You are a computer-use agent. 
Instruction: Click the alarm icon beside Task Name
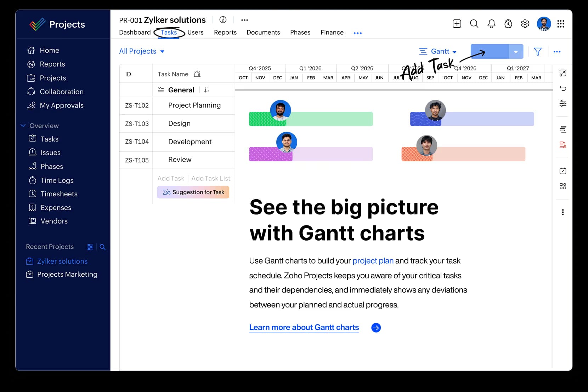click(x=197, y=74)
